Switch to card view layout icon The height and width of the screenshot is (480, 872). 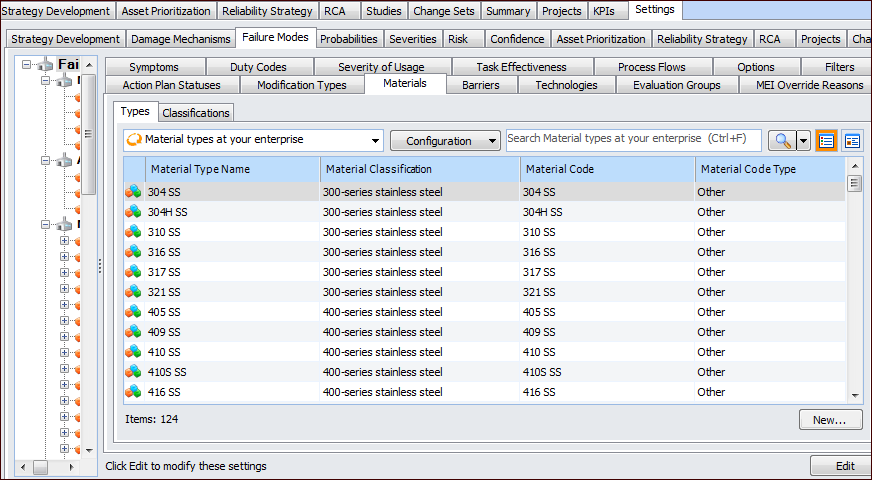click(852, 141)
